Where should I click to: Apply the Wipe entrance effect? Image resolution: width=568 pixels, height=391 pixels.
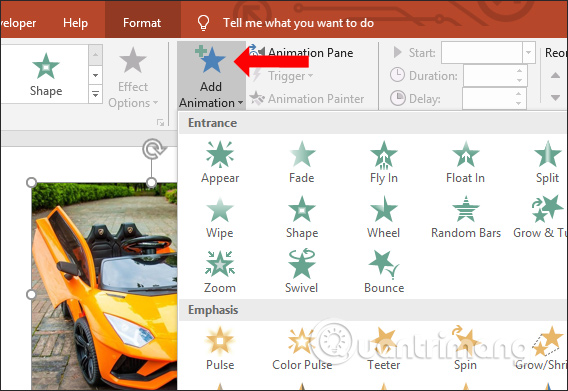coord(220,217)
